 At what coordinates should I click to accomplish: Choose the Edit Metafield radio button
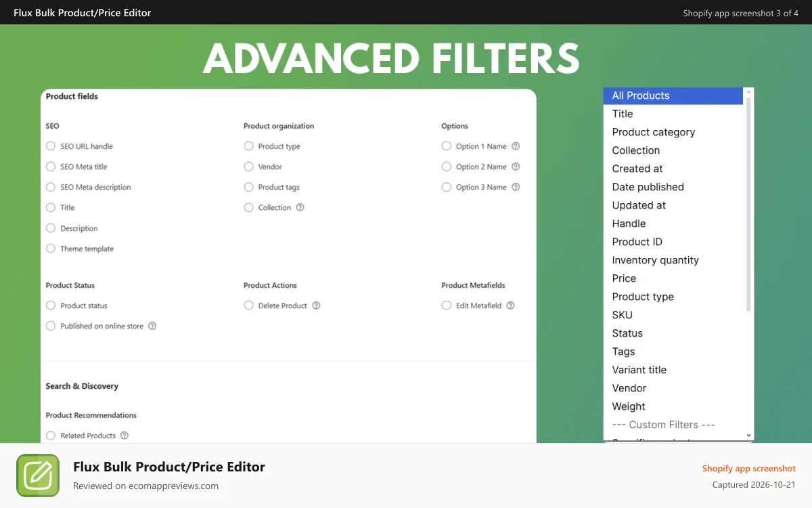pyautogui.click(x=447, y=305)
